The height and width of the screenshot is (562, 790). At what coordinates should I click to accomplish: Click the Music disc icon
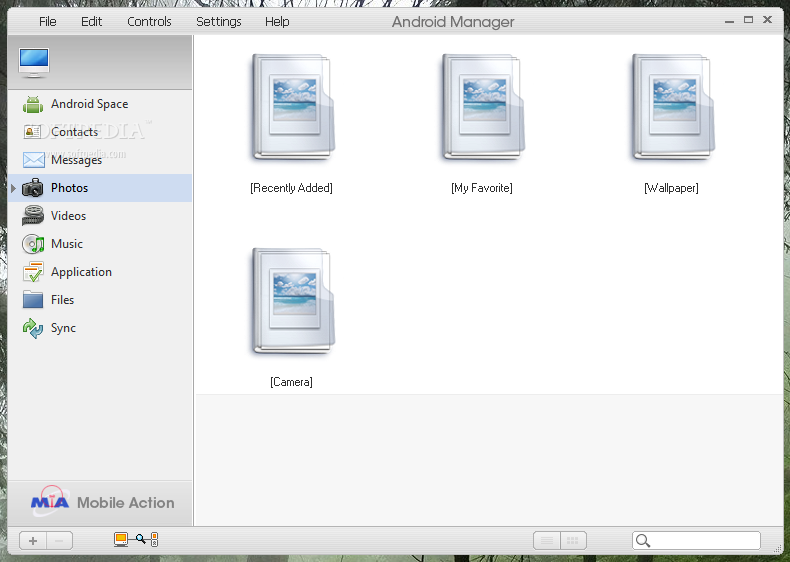33,244
